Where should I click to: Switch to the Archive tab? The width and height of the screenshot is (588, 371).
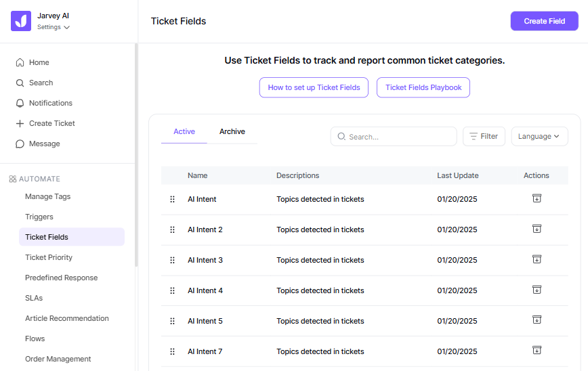(x=232, y=131)
